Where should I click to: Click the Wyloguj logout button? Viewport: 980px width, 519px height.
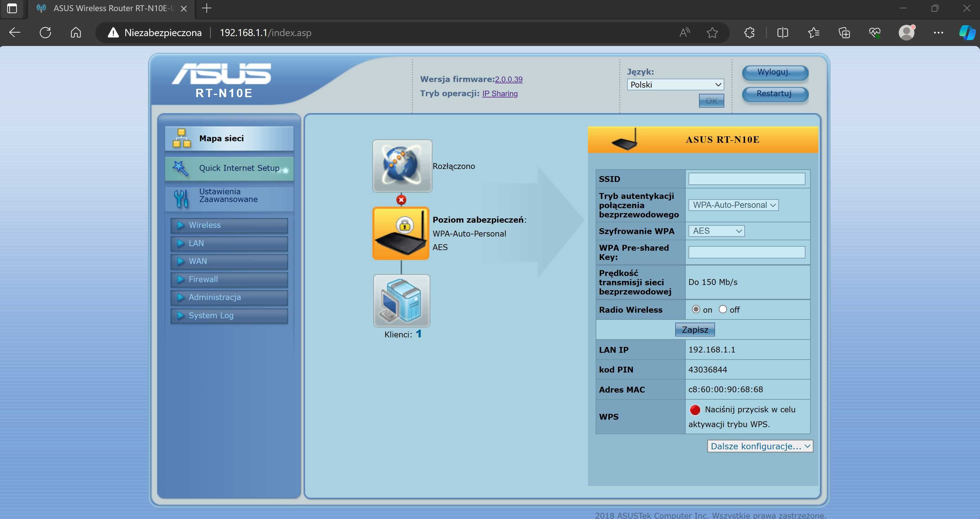pos(775,72)
